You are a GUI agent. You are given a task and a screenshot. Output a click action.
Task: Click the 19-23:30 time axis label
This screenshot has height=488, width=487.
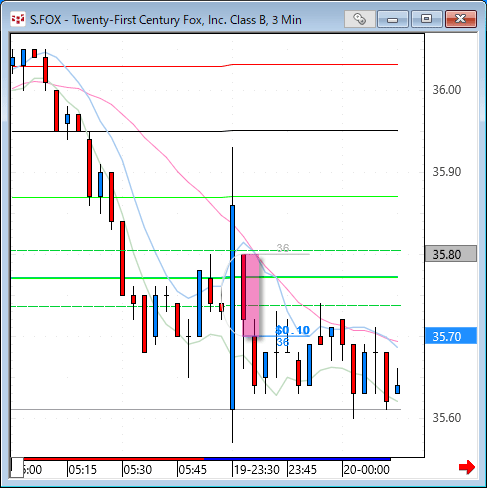257,470
